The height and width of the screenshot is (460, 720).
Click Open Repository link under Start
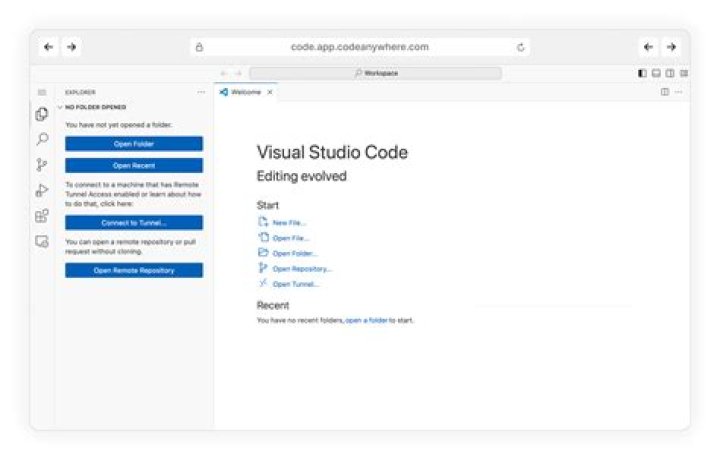[302, 269]
